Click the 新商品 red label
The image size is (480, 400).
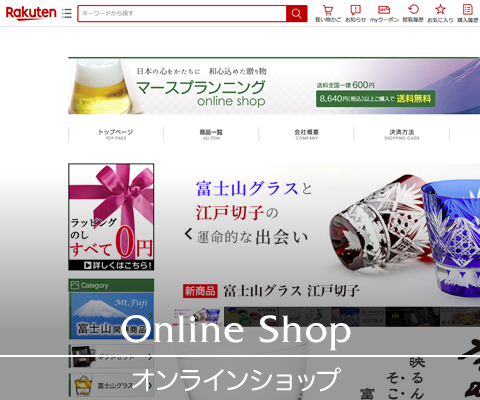200,291
